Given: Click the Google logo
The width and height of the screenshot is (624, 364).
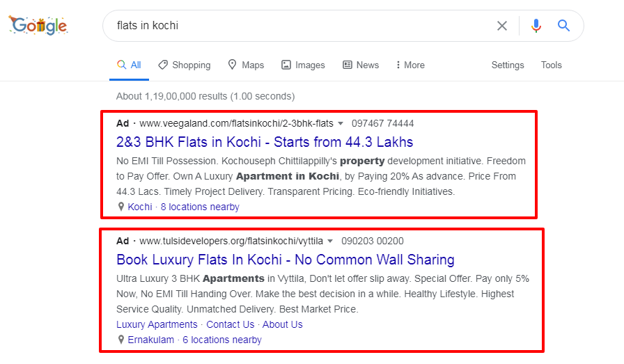Looking at the screenshot, I should [x=38, y=26].
